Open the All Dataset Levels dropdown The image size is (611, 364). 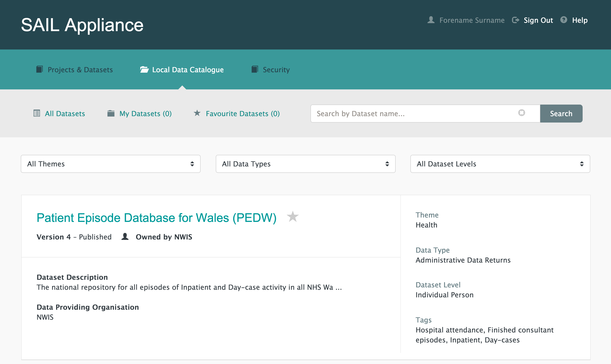[500, 164]
